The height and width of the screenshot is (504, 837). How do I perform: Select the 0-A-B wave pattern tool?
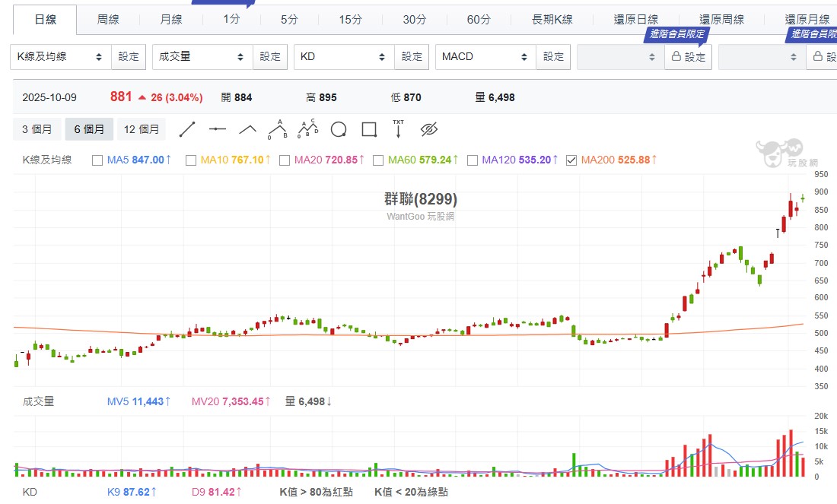click(x=278, y=128)
